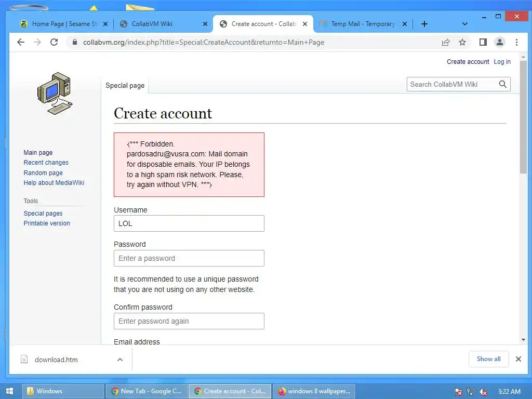Click the muted volume tray icon
Image resolution: width=532 pixels, height=399 pixels.
tap(483, 392)
